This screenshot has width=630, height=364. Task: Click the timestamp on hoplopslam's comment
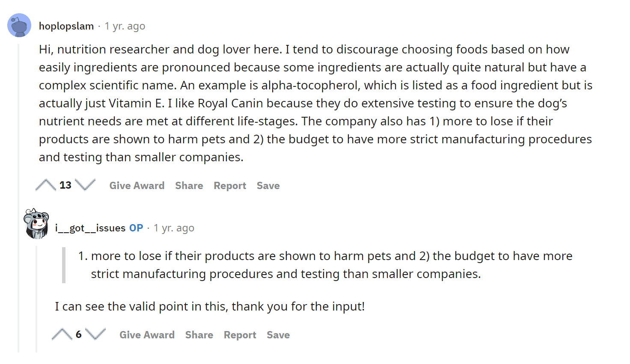pos(125,26)
